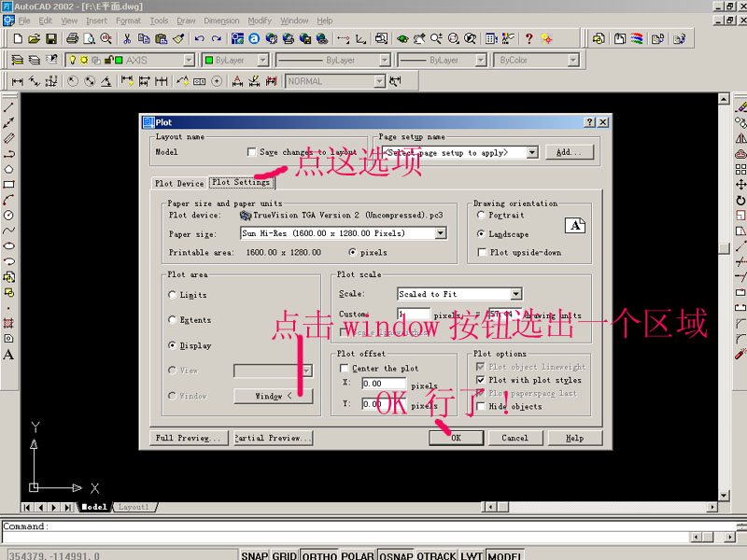Open the Format menu
The image size is (747, 560).
[x=128, y=21]
